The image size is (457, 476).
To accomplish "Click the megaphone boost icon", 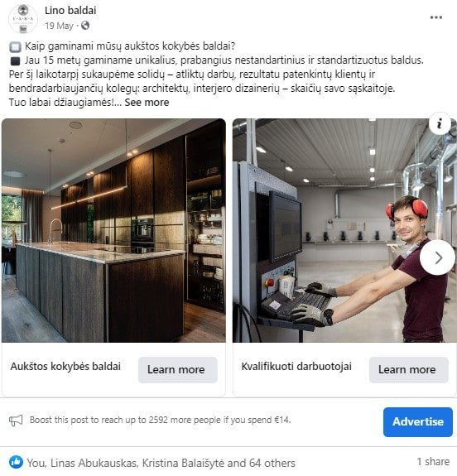I will coord(16,421).
